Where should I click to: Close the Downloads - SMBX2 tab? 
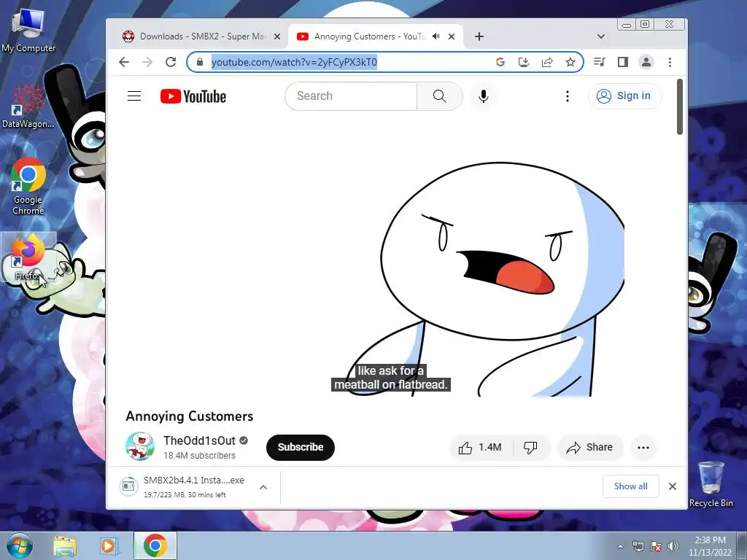point(276,36)
